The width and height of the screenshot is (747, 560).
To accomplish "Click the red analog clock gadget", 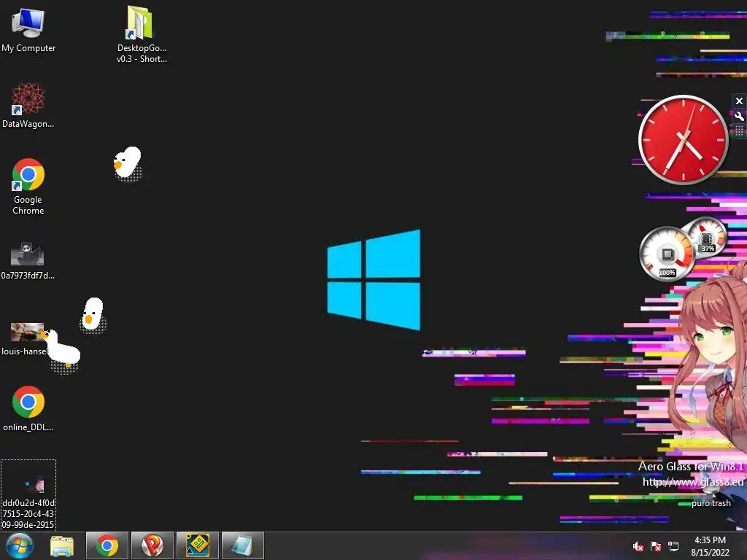I will pyautogui.click(x=683, y=139).
